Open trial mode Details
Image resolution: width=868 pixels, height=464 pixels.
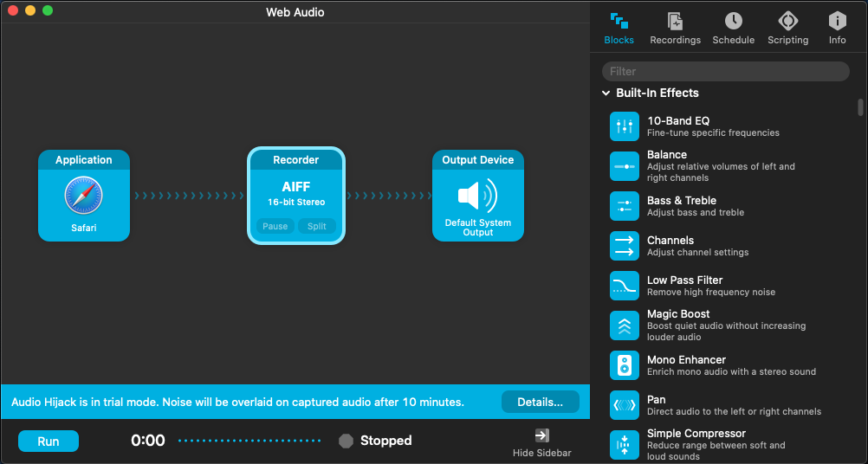pyautogui.click(x=541, y=402)
